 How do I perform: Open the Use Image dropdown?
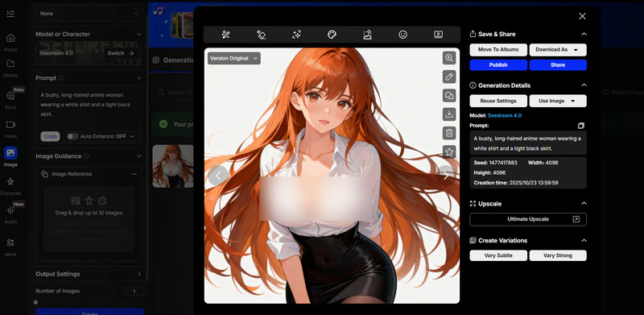tap(558, 101)
